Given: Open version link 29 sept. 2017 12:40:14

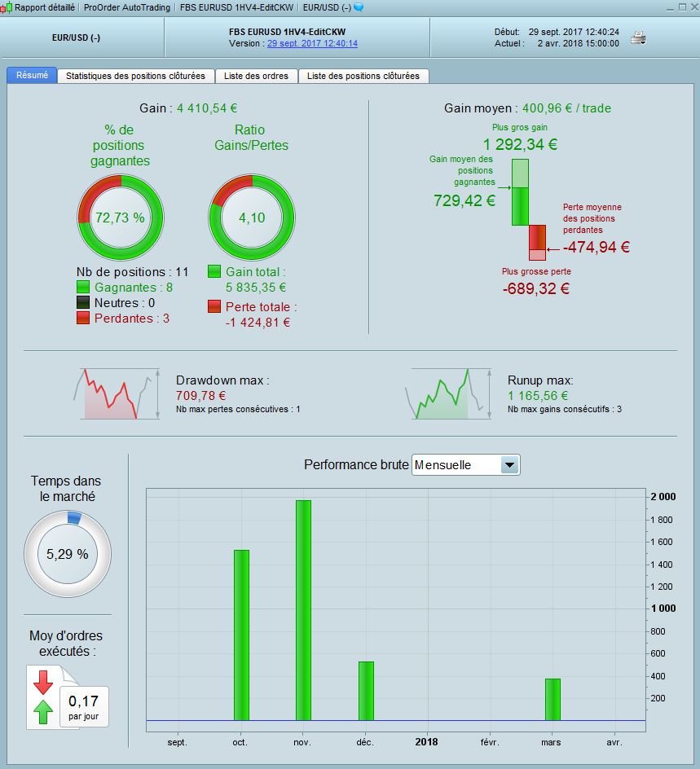Looking at the screenshot, I should pyautogui.click(x=312, y=43).
